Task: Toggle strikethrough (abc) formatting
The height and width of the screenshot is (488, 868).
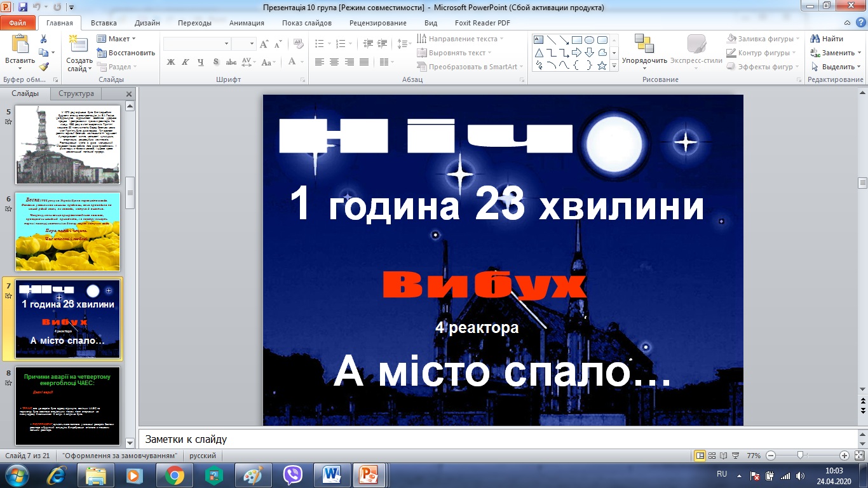Action: coord(231,62)
